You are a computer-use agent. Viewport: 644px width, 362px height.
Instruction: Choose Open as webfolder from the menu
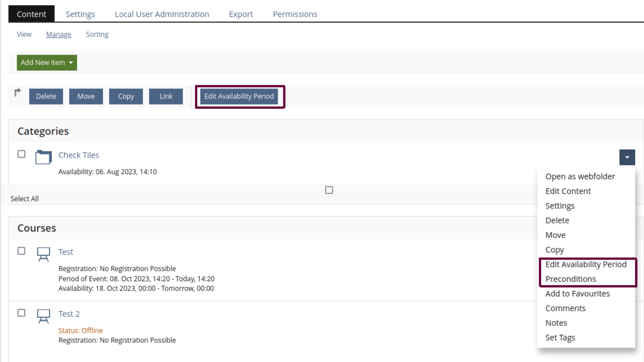coord(580,176)
